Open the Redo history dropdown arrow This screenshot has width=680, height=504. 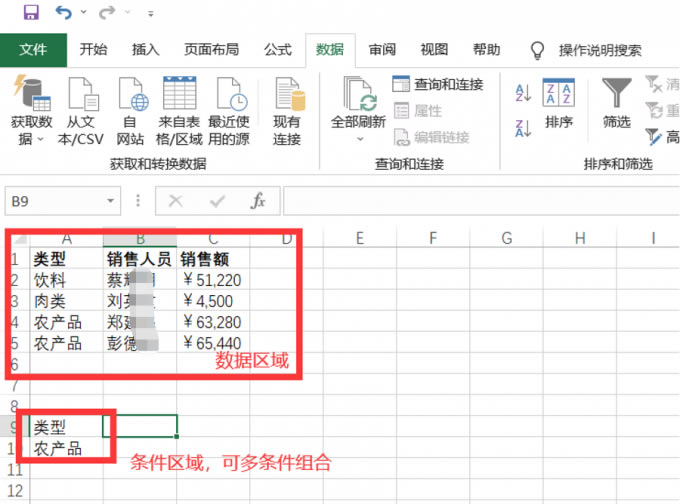click(x=128, y=12)
